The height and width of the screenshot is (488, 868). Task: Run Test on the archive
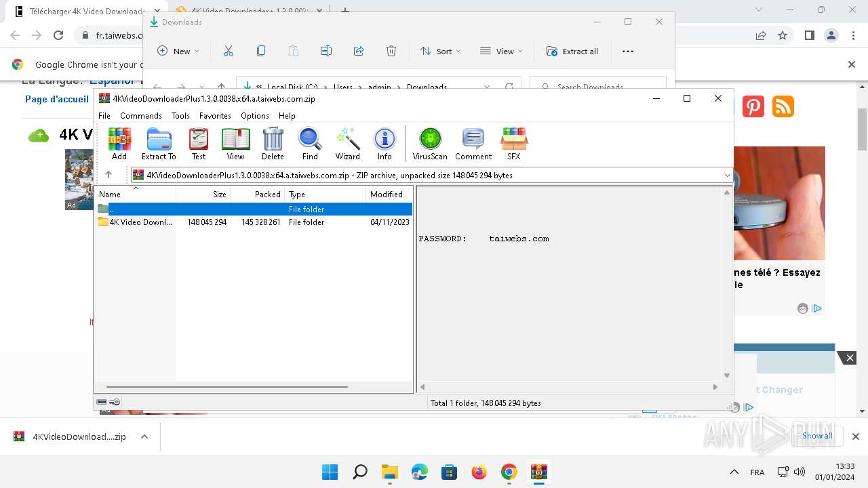click(199, 144)
